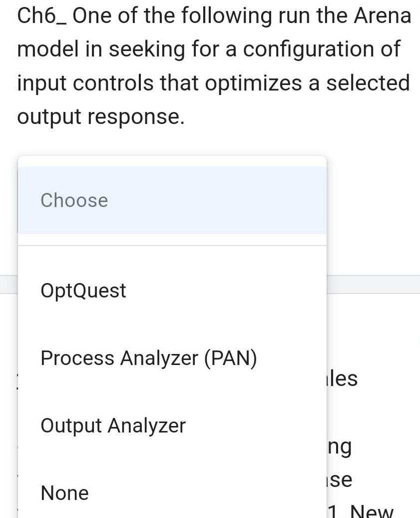
Task: Click the word "Arena" in the question
Action: (382, 16)
